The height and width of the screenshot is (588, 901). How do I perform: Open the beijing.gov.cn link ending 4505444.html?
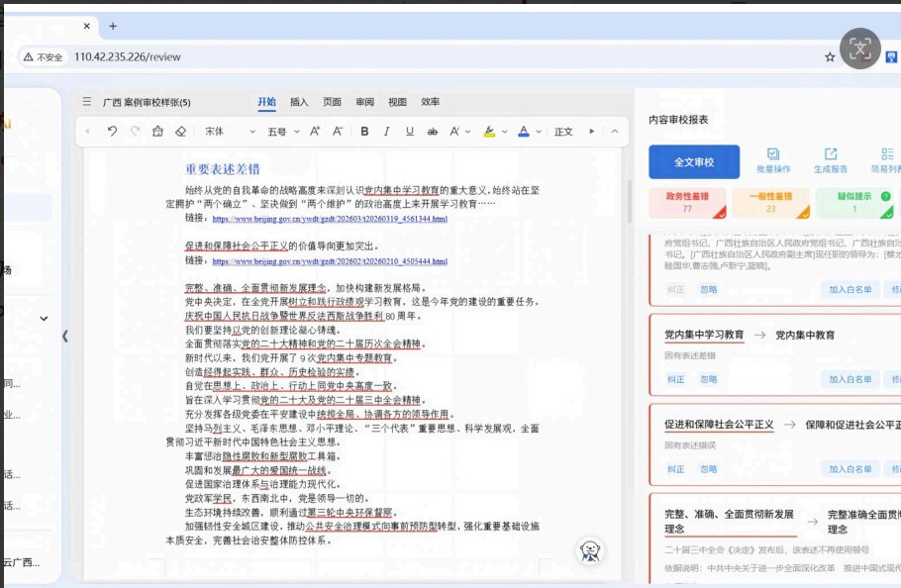point(330,261)
